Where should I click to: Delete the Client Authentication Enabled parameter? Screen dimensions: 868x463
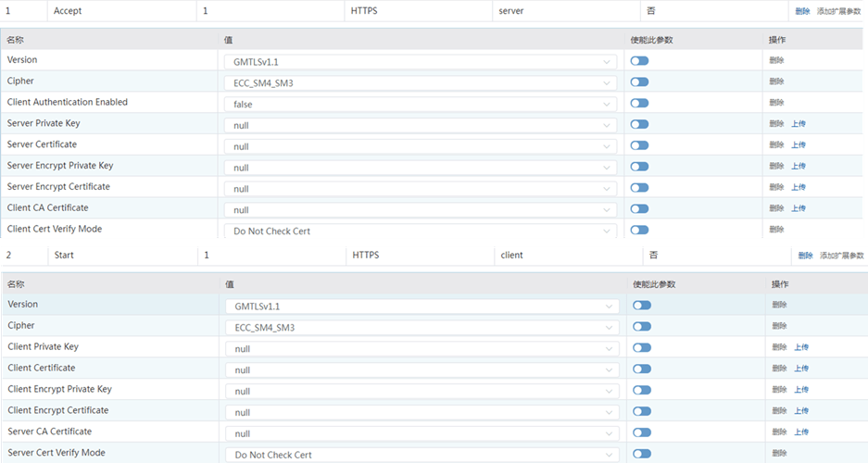point(776,103)
